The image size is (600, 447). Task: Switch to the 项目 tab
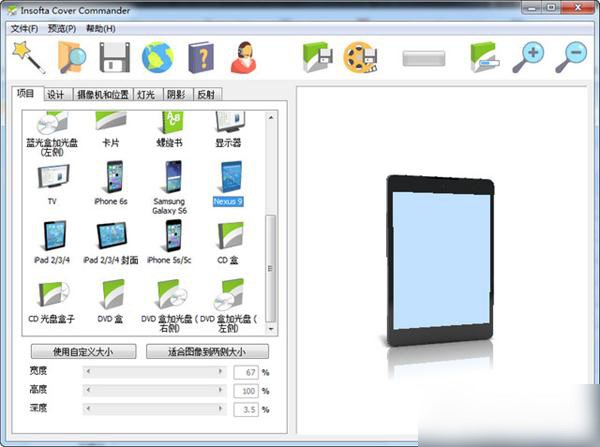(x=26, y=93)
